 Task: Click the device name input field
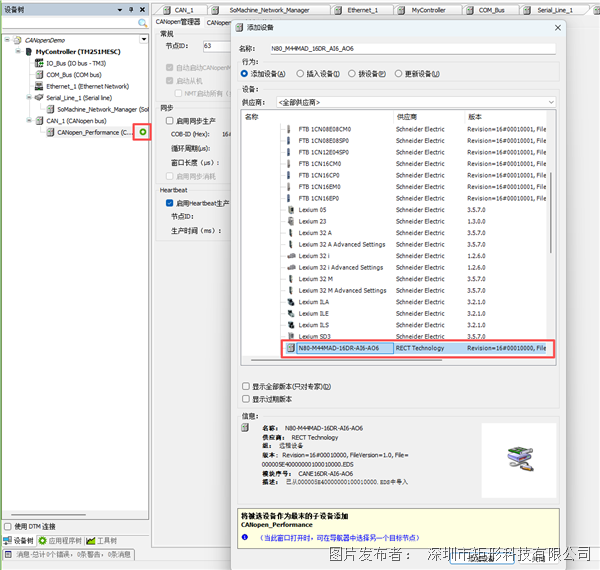pyautogui.click(x=413, y=49)
